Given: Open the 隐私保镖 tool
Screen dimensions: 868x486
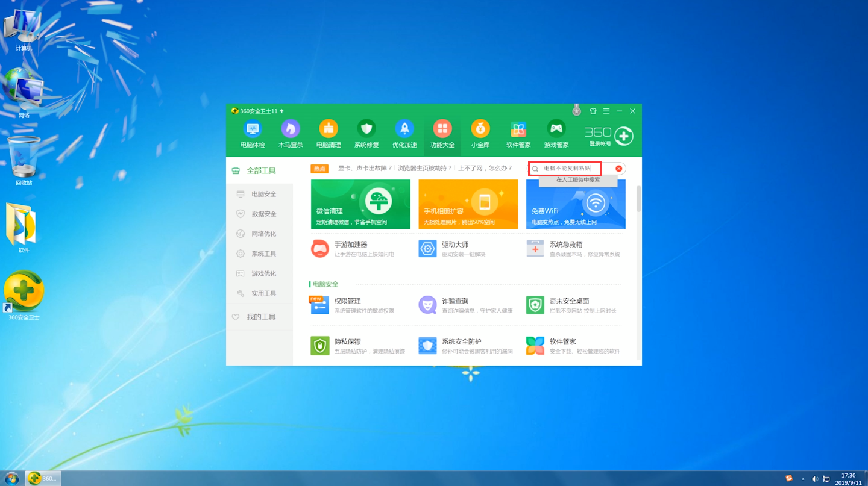Looking at the screenshot, I should 357,346.
